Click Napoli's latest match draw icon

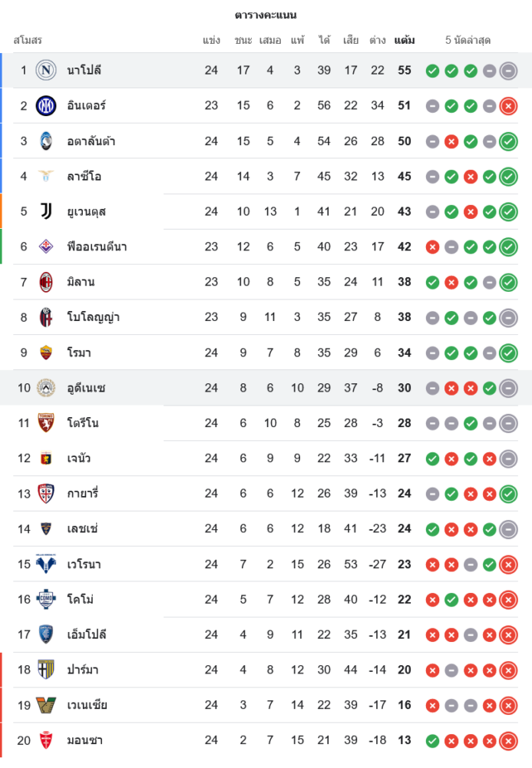[x=507, y=71]
